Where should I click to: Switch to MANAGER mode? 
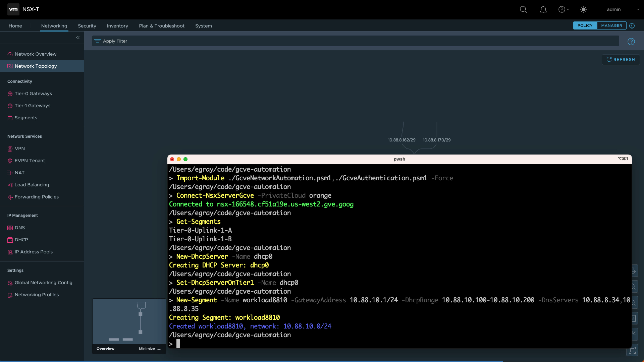pos(611,25)
